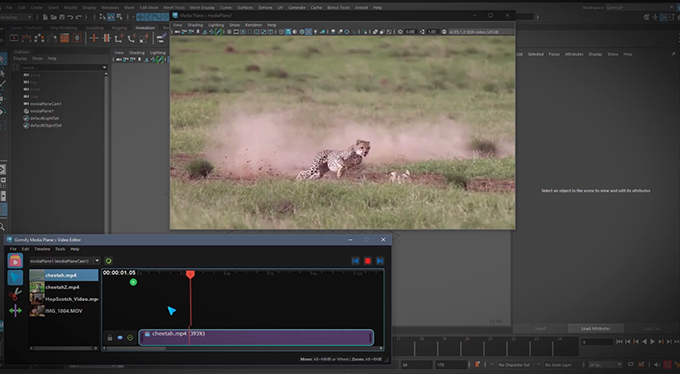
Task: Click the Maya select tool in the left toolbox
Action: (x=3, y=59)
